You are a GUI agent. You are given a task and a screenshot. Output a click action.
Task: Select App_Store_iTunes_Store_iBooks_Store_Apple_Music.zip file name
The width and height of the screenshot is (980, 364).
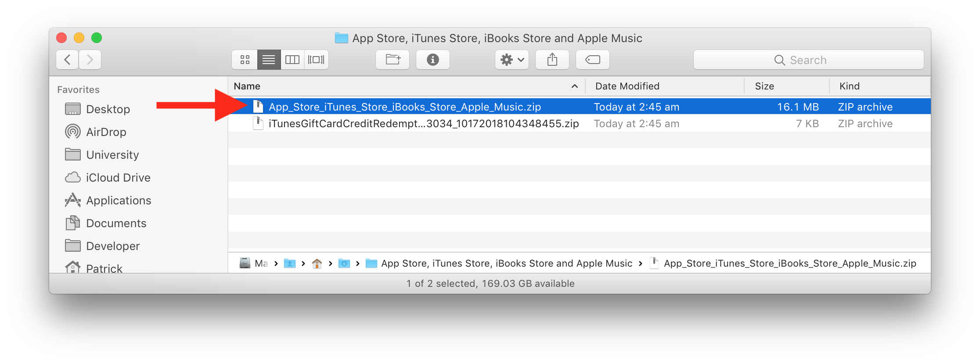coord(404,107)
